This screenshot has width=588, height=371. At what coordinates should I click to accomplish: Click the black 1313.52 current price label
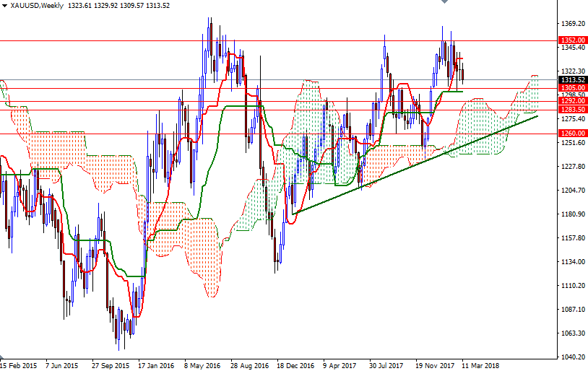tap(573, 80)
